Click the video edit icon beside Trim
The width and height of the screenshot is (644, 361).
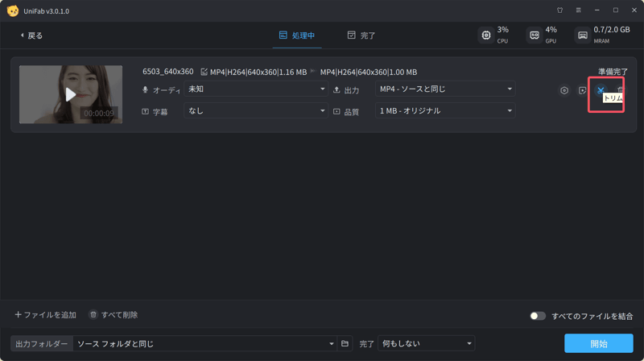coord(583,90)
